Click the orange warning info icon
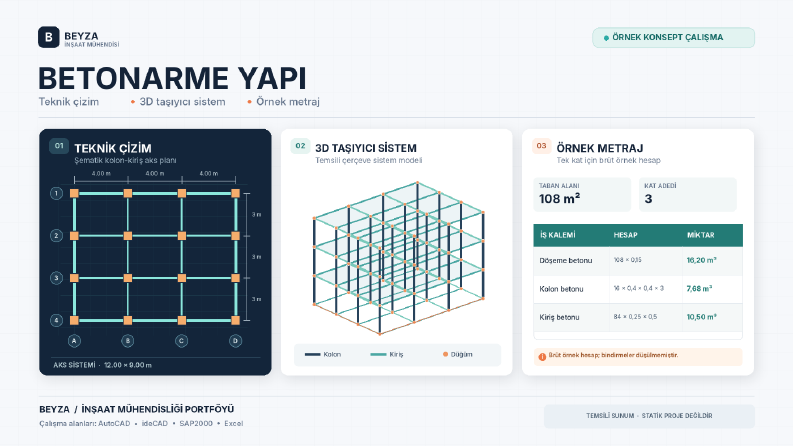This screenshot has height=446, width=793. pos(542,356)
